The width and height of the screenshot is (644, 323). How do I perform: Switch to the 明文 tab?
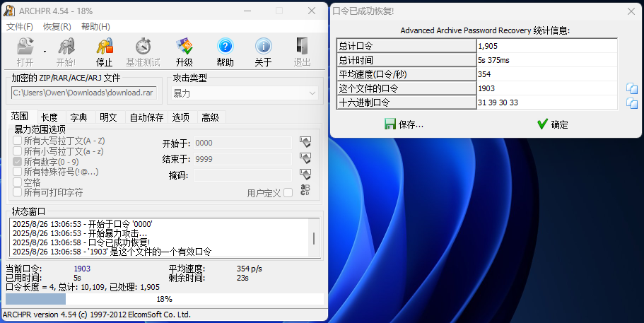tap(108, 117)
